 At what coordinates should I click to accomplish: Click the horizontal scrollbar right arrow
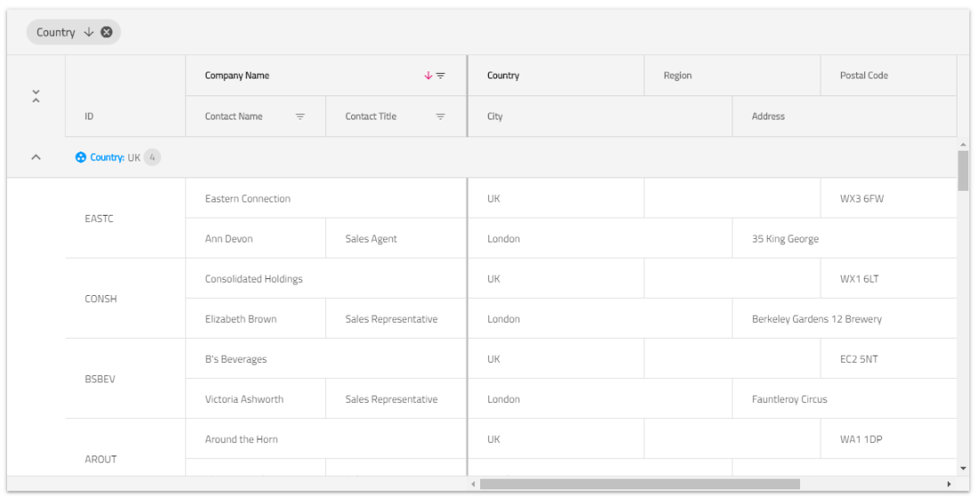point(949,483)
